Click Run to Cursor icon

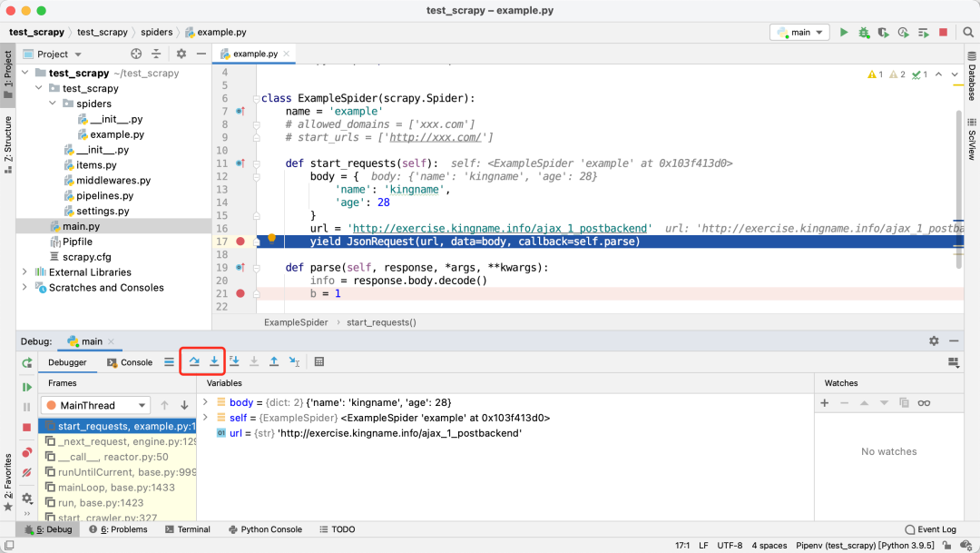294,361
